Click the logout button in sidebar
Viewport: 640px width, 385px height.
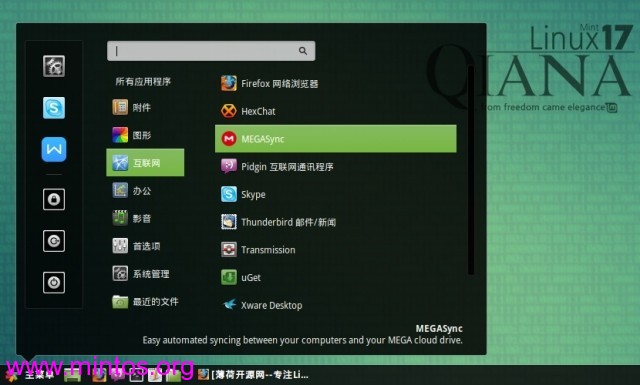click(54, 241)
